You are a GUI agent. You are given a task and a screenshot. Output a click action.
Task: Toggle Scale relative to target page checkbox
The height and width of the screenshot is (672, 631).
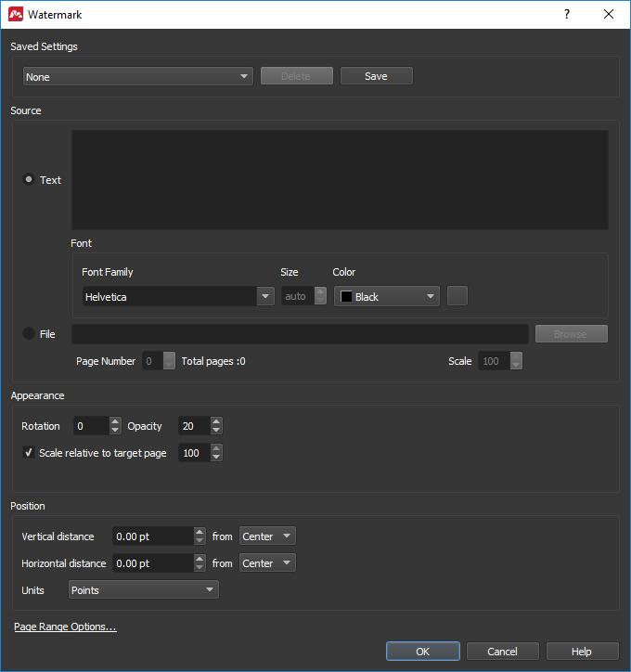tap(29, 453)
